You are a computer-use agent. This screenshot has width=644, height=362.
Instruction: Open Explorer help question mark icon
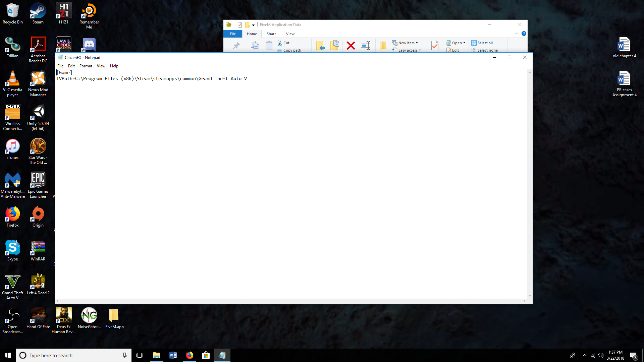tap(524, 34)
